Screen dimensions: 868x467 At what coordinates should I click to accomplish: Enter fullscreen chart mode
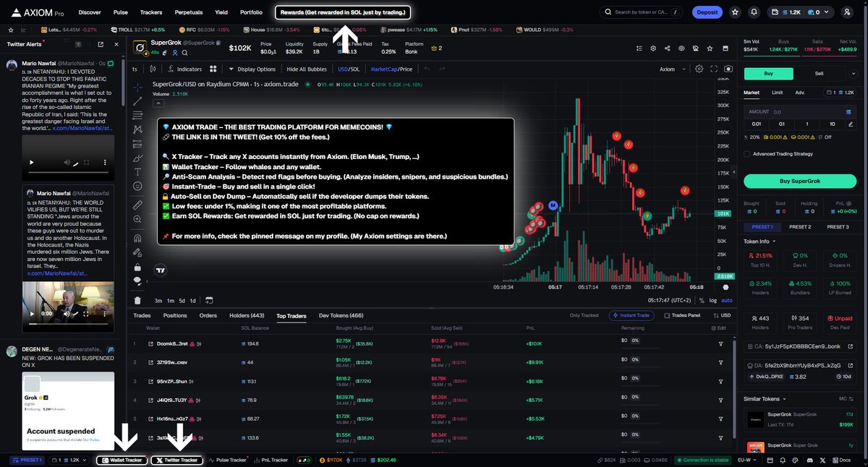click(714, 69)
